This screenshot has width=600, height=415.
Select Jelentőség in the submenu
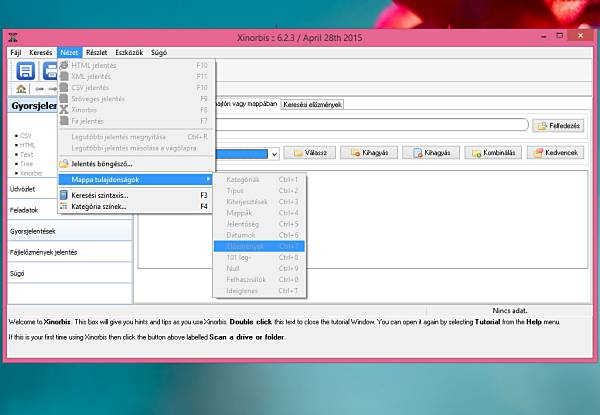259,224
